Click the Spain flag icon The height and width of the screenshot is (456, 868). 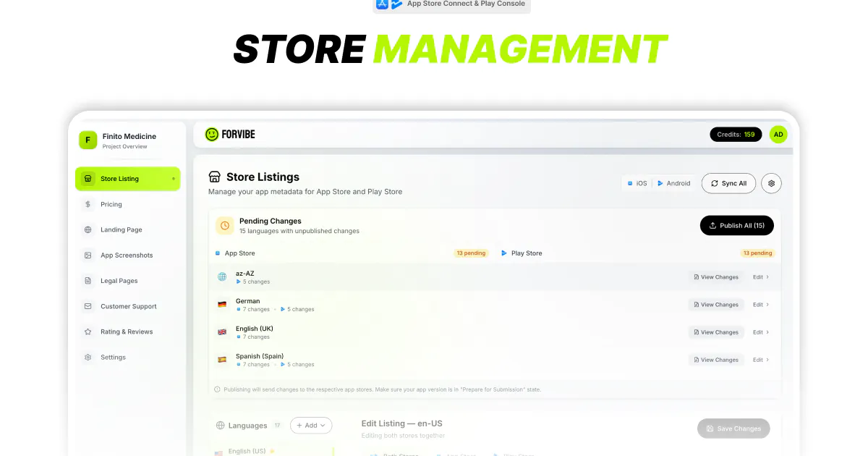pos(222,360)
